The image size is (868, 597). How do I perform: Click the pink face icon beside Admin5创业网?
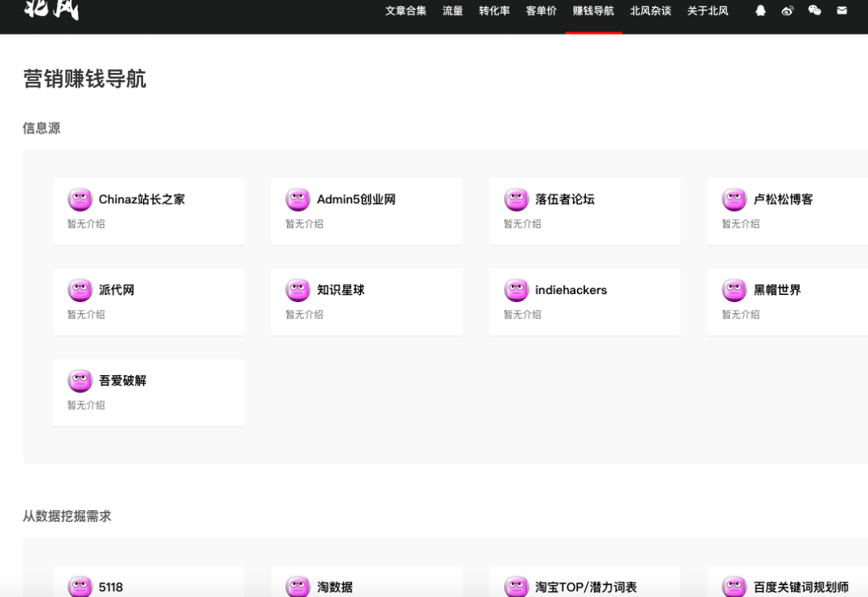pos(298,199)
